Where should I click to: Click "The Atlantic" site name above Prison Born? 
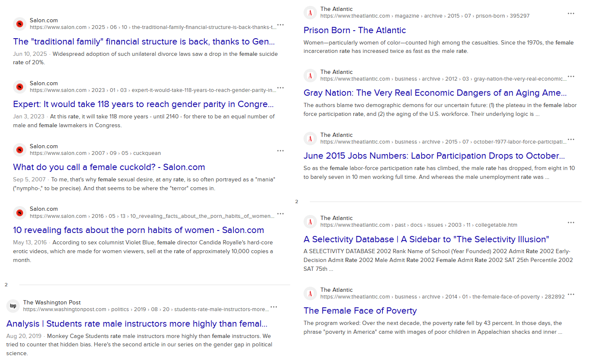click(x=336, y=9)
